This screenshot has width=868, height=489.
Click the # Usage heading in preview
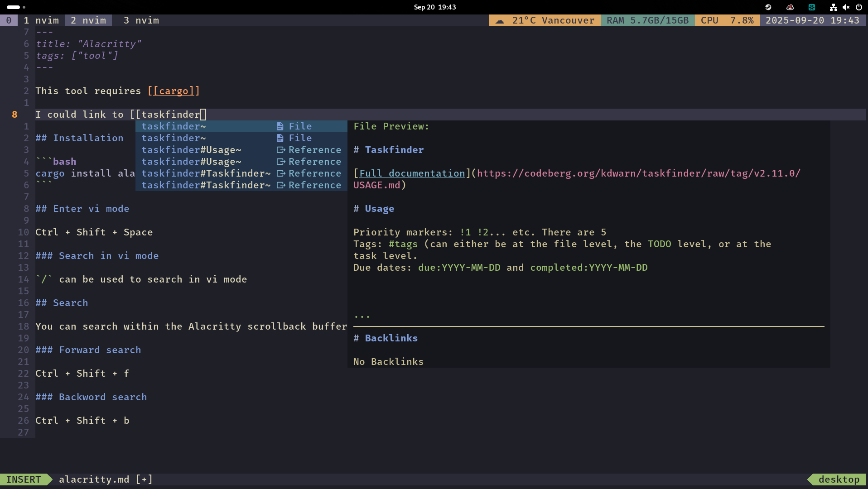[x=374, y=209]
